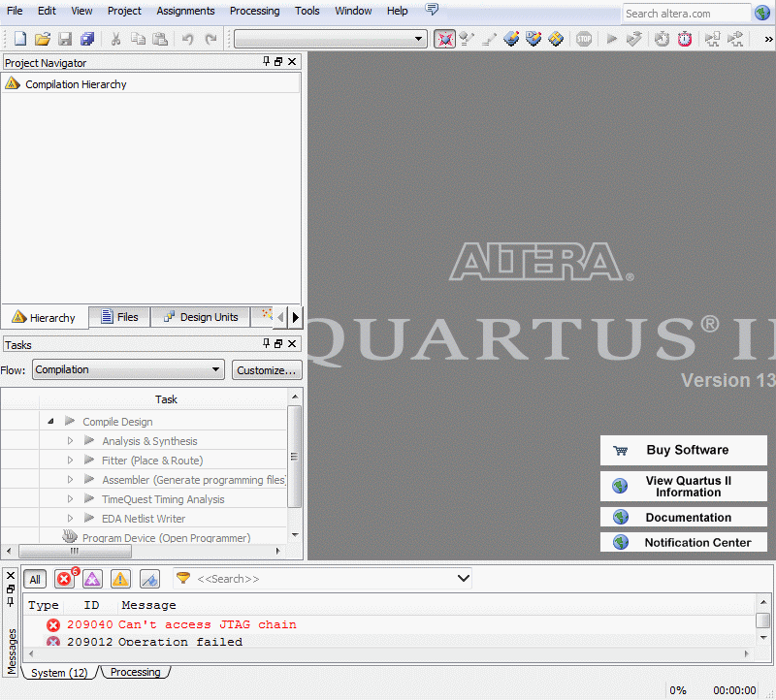Expand the Analysis & Synthesis task

pyautogui.click(x=70, y=441)
